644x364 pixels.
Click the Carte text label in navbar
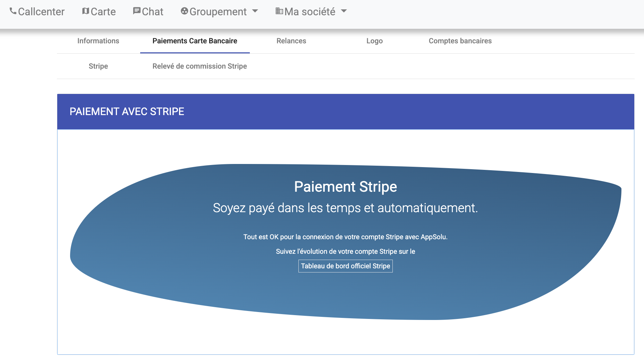point(103,12)
